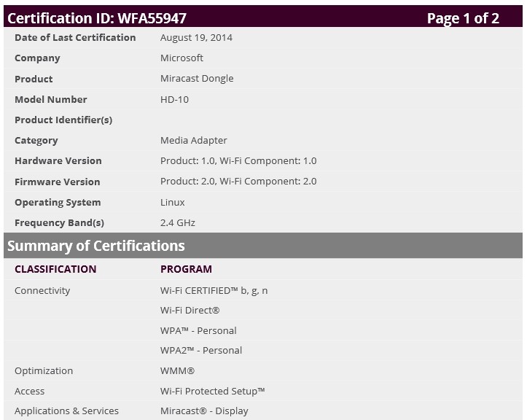This screenshot has width=527, height=420.
Task: Click the Firmware Version value text
Action: click(x=238, y=182)
